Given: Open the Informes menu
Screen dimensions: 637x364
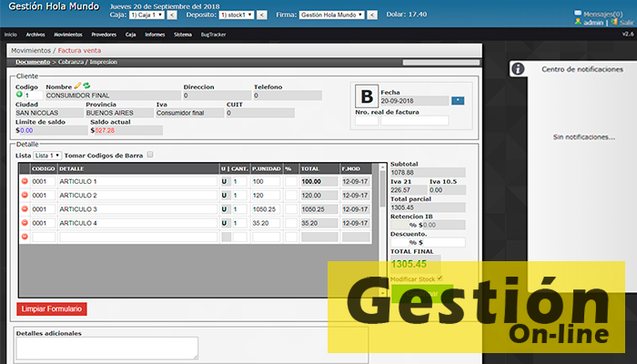Looking at the screenshot, I should point(155,34).
